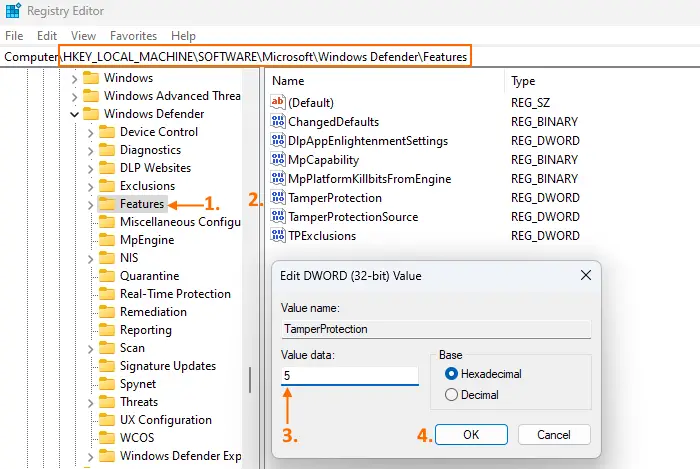Click the Exclusions folder icon

[x=107, y=186]
